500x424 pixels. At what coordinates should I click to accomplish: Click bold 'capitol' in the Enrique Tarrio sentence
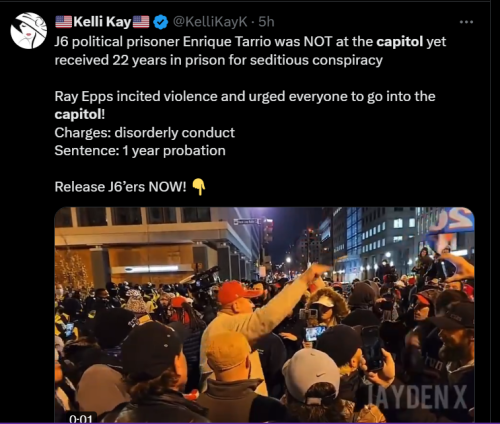pyautogui.click(x=399, y=42)
